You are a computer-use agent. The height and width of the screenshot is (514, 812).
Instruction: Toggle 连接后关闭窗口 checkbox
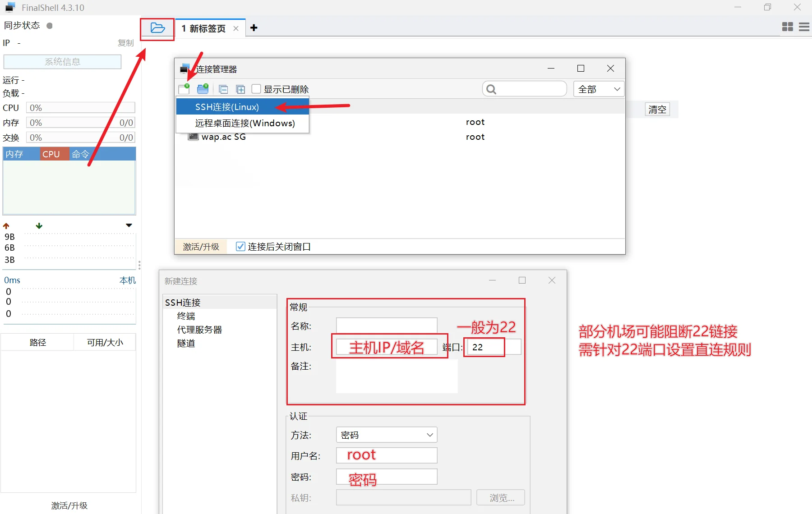[x=240, y=246]
